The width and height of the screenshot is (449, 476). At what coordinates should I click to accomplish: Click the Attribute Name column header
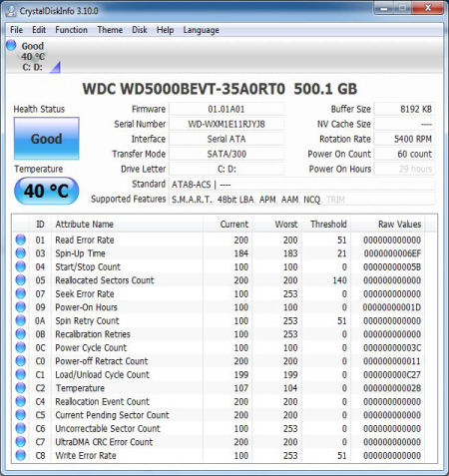click(x=127, y=225)
